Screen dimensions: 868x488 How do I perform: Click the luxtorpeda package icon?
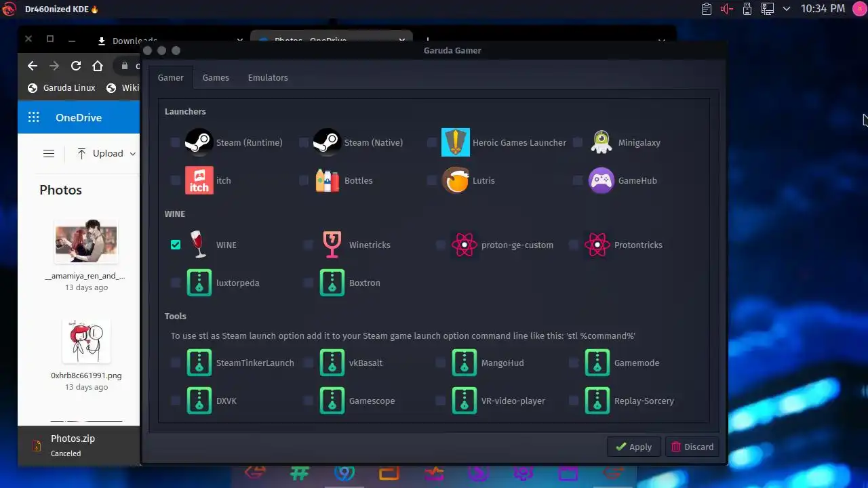pyautogui.click(x=199, y=283)
